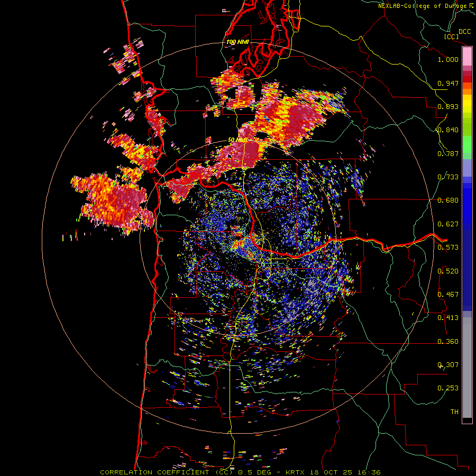This screenshot has height=476, width=476.
Task: Click the TH threshold label
Action: (454, 412)
